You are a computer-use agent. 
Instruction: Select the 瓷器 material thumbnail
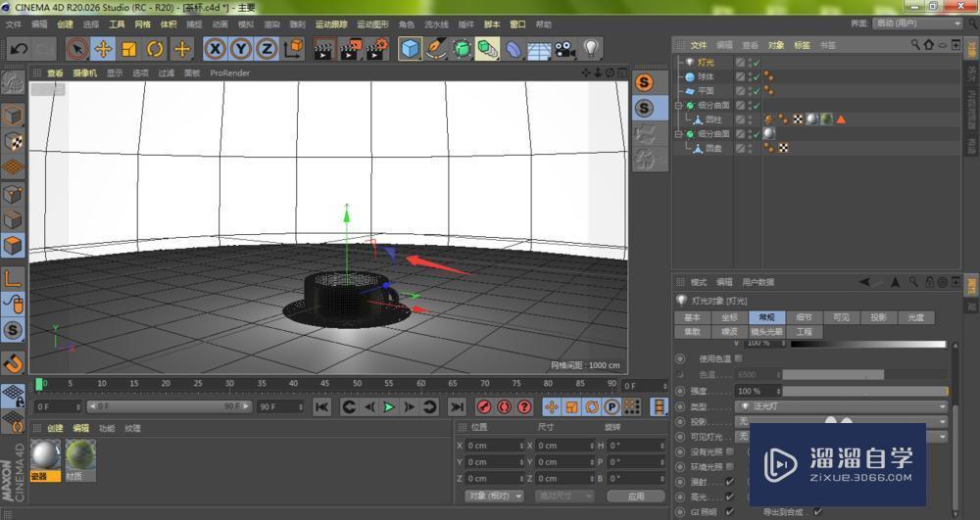pos(46,460)
